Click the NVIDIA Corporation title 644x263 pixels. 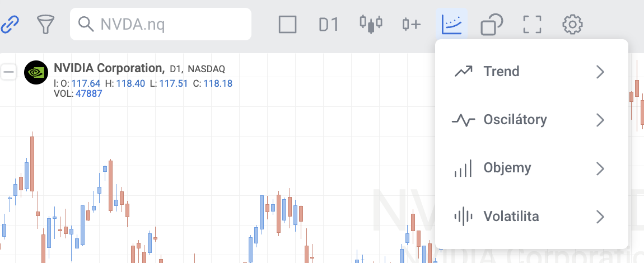click(109, 68)
